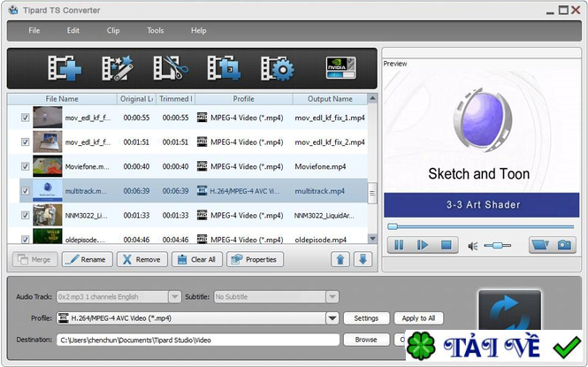Open the Crop video toolbar icon
The image size is (588, 367).
(224, 68)
